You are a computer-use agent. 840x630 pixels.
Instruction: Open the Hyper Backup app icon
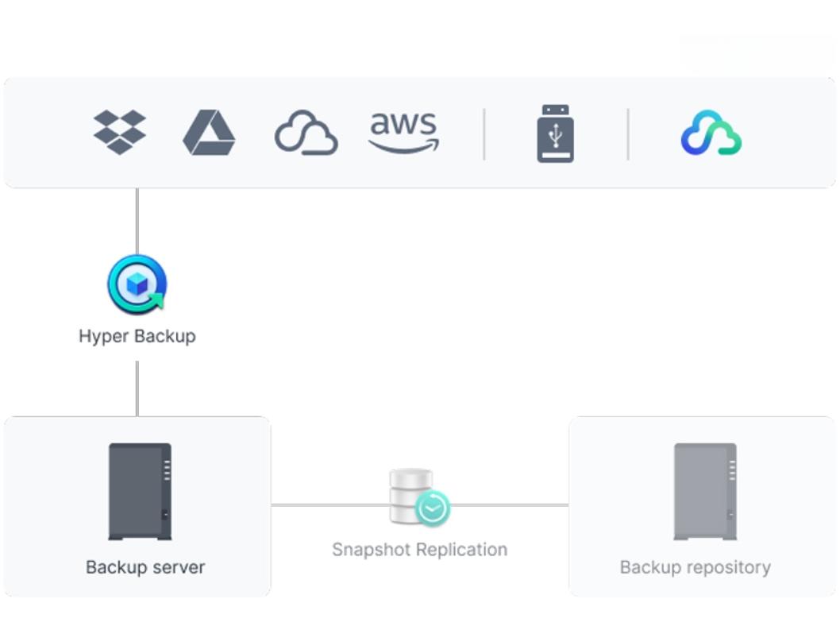point(137,284)
